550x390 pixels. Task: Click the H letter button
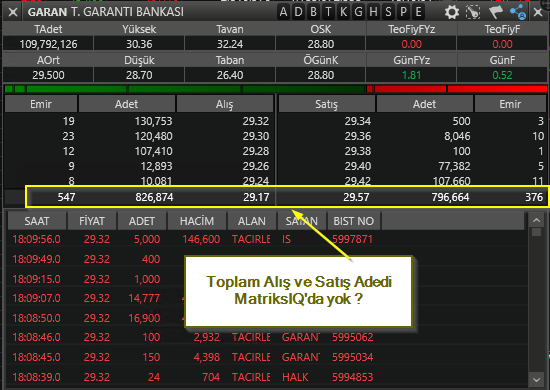[x=374, y=12]
